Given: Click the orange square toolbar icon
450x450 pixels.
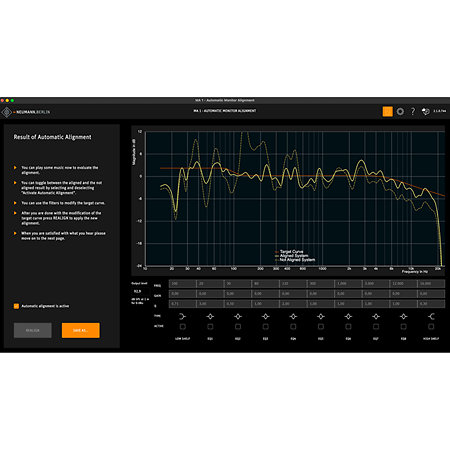Looking at the screenshot, I should (x=387, y=111).
